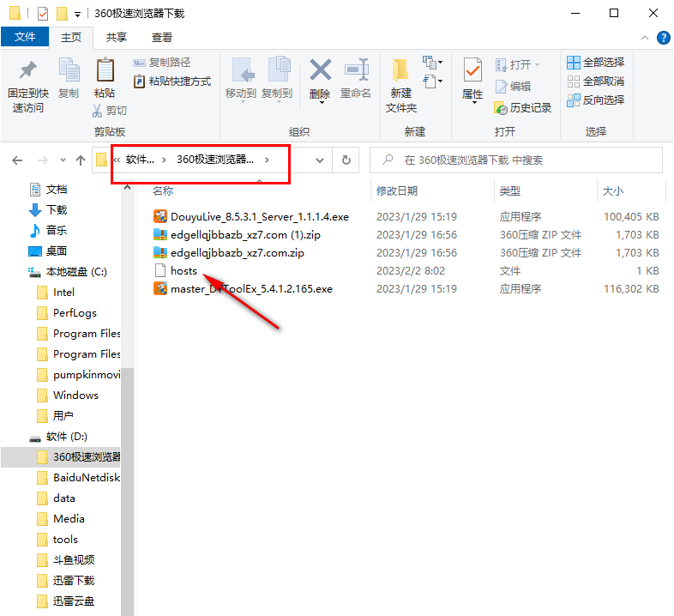Refresh the current folder
The height and width of the screenshot is (616, 674).
point(346,160)
